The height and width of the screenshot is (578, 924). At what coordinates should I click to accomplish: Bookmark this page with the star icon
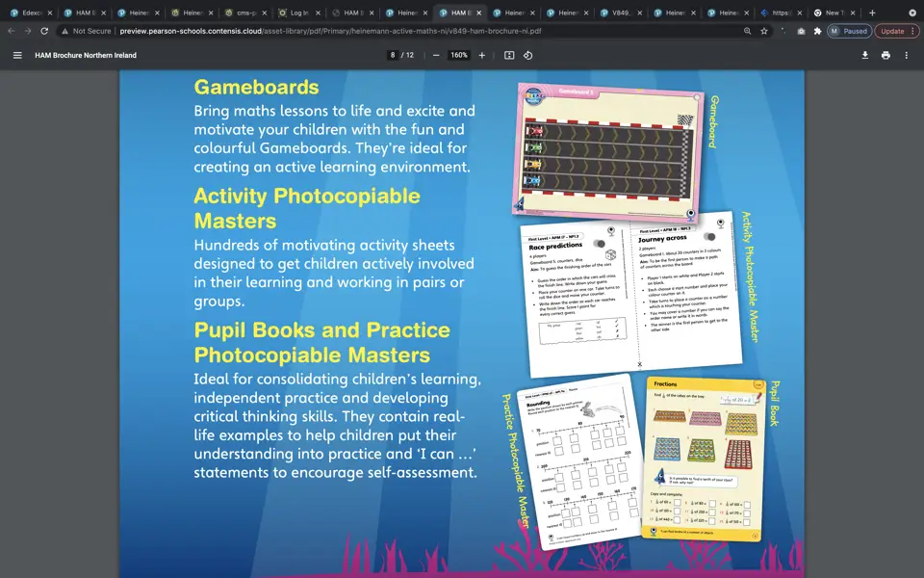pyautogui.click(x=763, y=31)
